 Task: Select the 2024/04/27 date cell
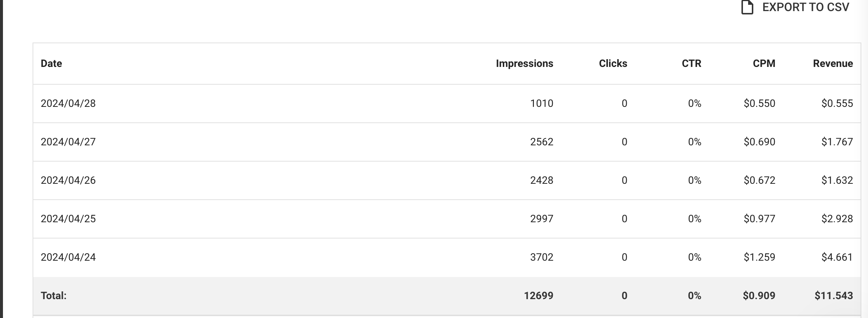[68, 142]
